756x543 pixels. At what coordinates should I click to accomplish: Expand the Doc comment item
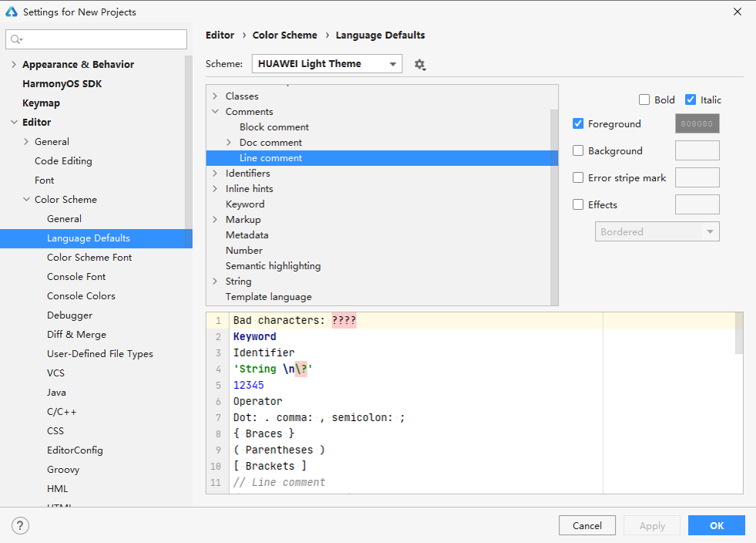click(229, 143)
